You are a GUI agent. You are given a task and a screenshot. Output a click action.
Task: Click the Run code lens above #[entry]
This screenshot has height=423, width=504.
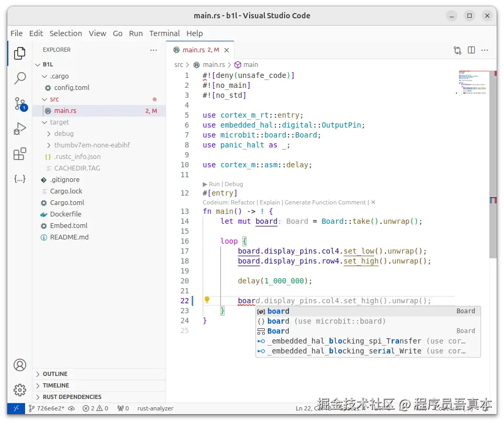(211, 185)
